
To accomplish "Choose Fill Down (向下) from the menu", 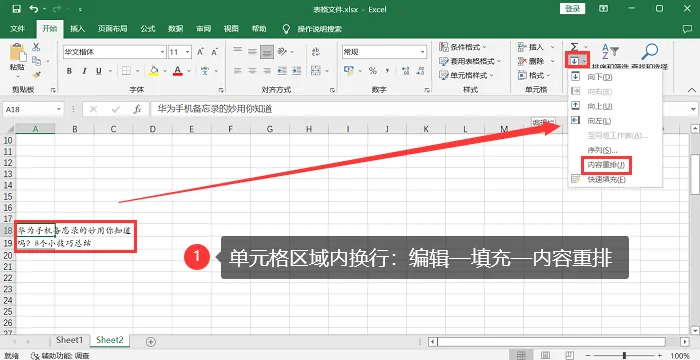I will pyautogui.click(x=614, y=77).
